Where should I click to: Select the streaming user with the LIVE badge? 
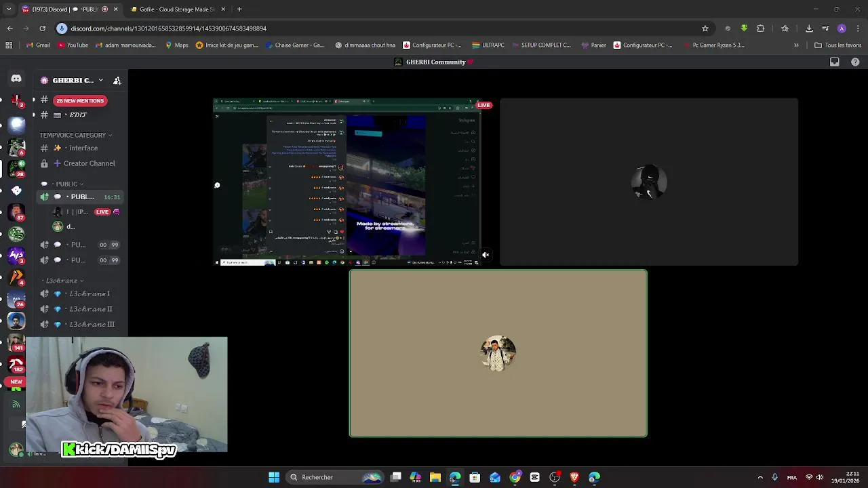click(x=87, y=212)
